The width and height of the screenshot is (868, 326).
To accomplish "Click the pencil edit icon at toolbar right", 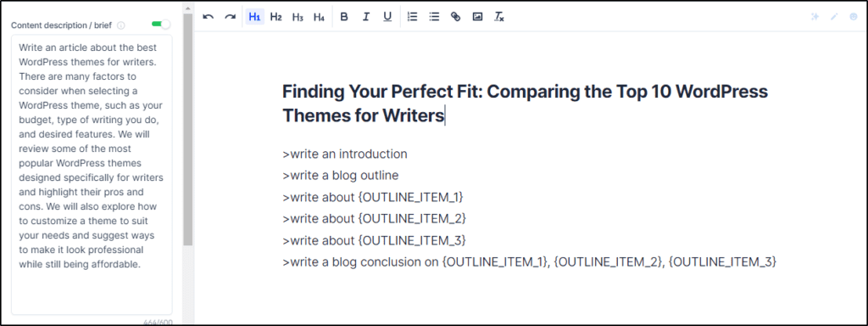I will [834, 17].
